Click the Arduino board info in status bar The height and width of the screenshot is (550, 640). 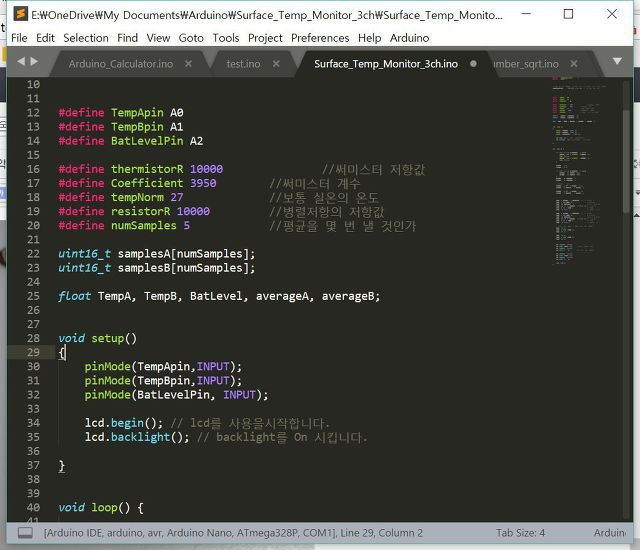point(233,533)
